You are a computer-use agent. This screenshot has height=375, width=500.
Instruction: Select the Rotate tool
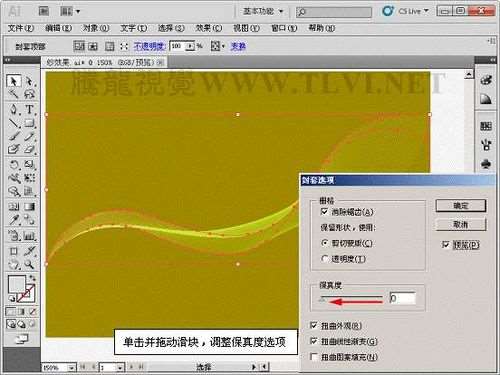pyautogui.click(x=14, y=164)
